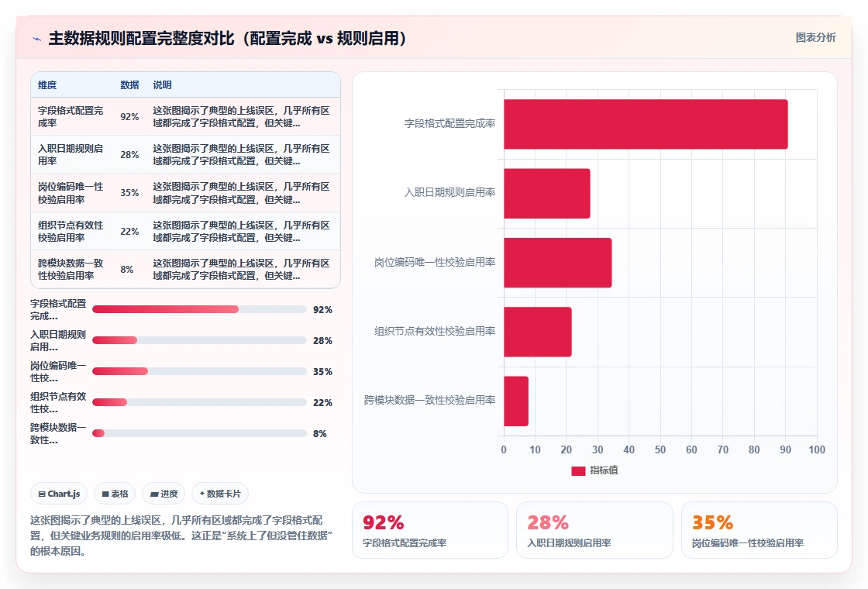Image resolution: width=868 pixels, height=589 pixels.
Task: Click the y-axis label 字段格式配置完成率
Action: 449,123
